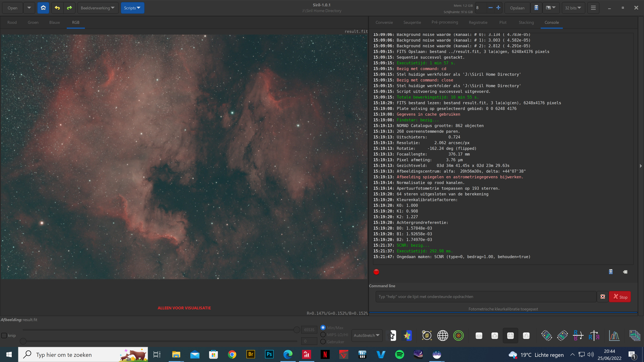Click the false color rendering icon

pos(407,336)
